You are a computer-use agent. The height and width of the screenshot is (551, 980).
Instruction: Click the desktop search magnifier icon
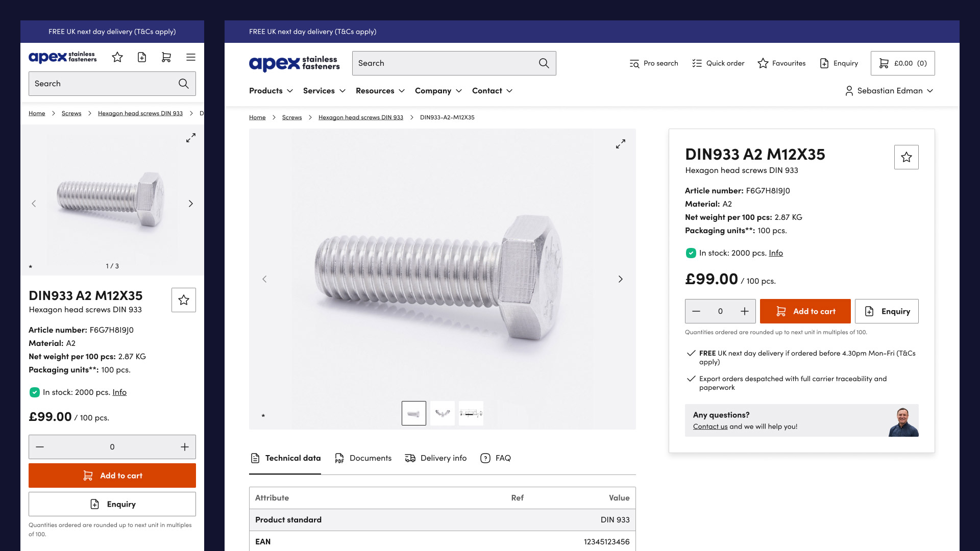[x=544, y=63]
